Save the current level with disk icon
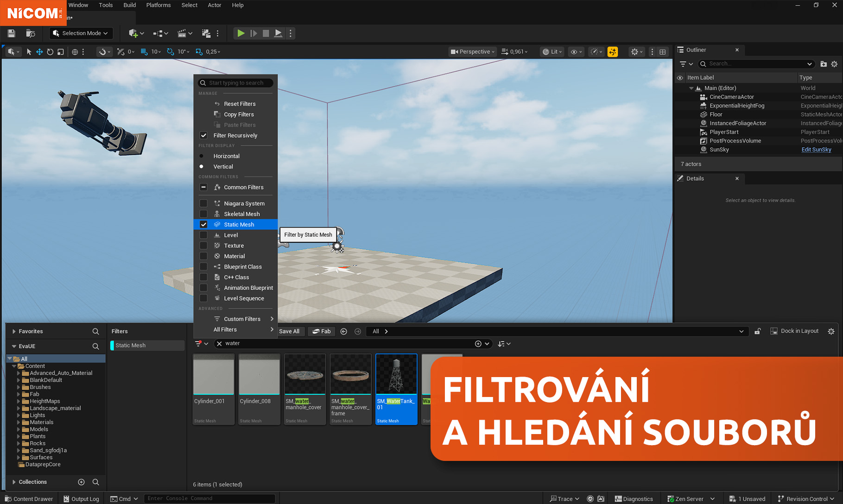The height and width of the screenshot is (504, 843). (x=12, y=33)
